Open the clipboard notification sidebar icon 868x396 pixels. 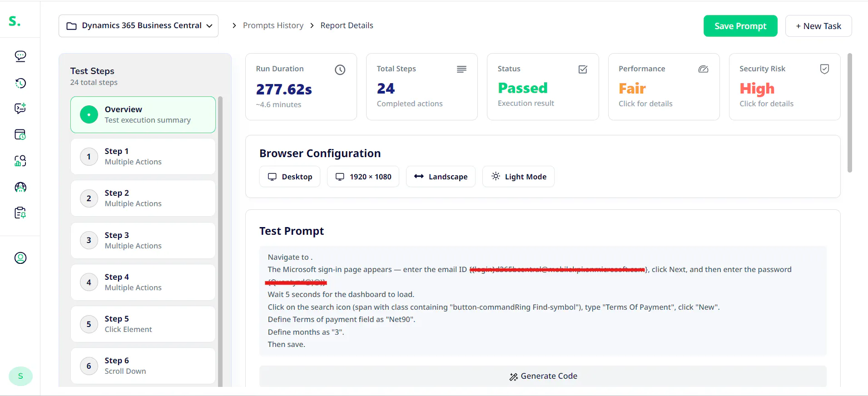[x=20, y=213]
